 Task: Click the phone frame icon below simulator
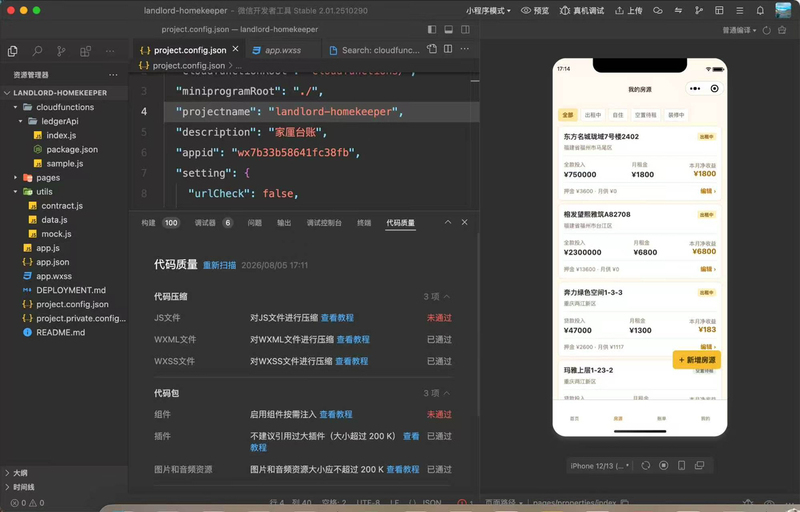681,466
